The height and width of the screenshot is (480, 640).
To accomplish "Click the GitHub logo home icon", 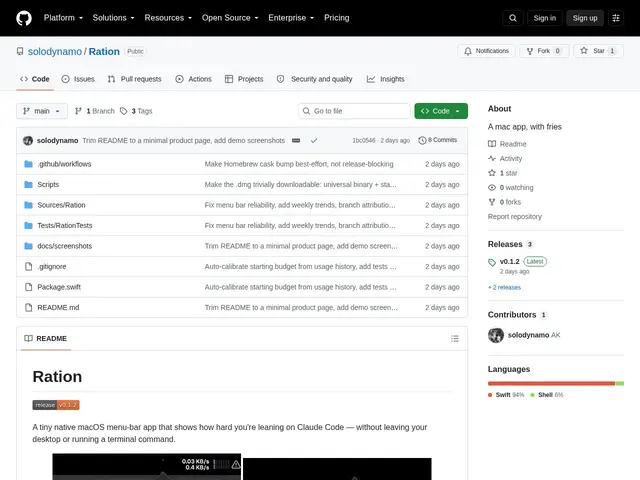I will 24,18.
